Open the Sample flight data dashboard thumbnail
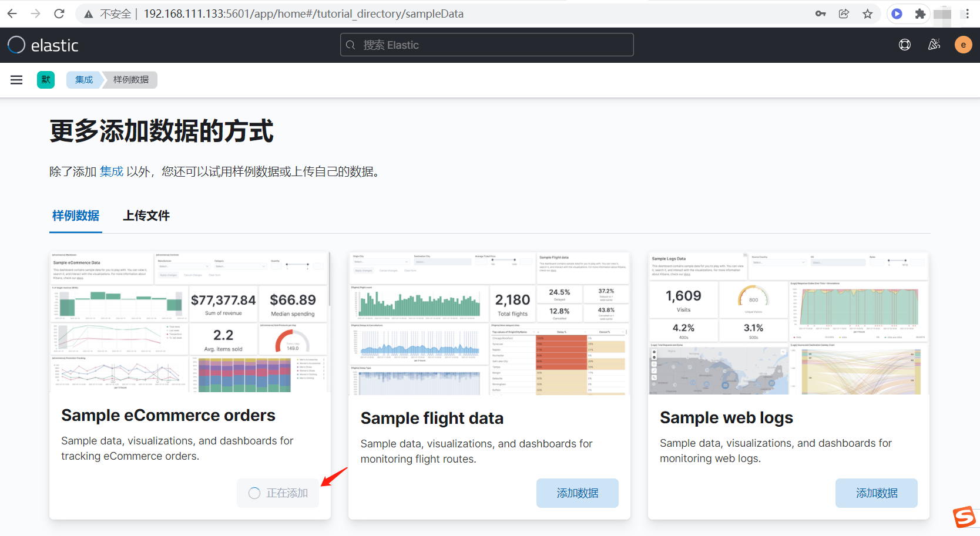 pyautogui.click(x=489, y=323)
